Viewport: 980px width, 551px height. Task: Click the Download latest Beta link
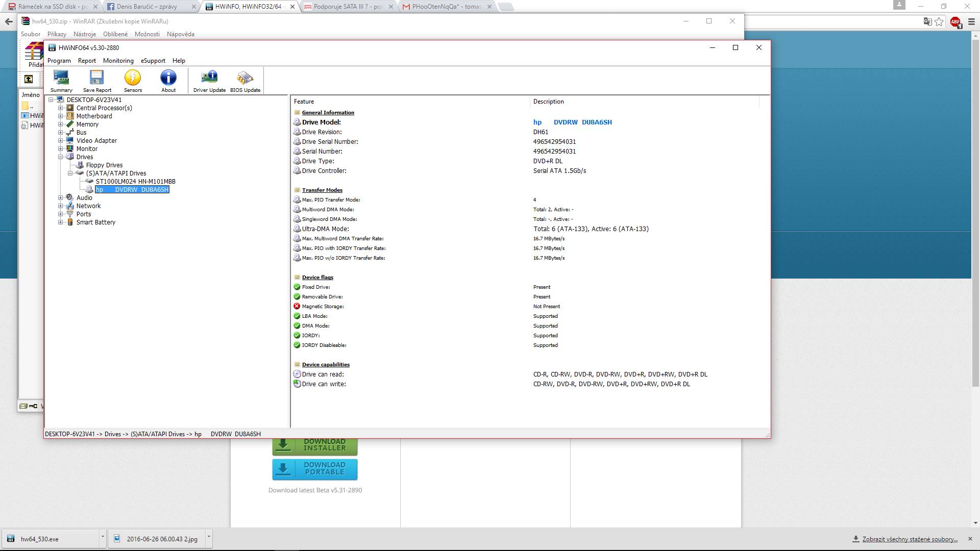(315, 490)
